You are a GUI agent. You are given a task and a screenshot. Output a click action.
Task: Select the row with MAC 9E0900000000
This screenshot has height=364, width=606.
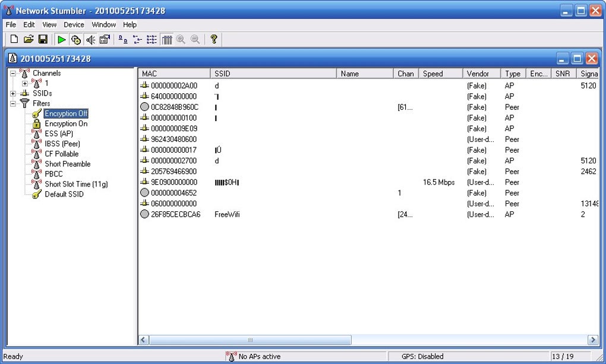click(x=174, y=182)
